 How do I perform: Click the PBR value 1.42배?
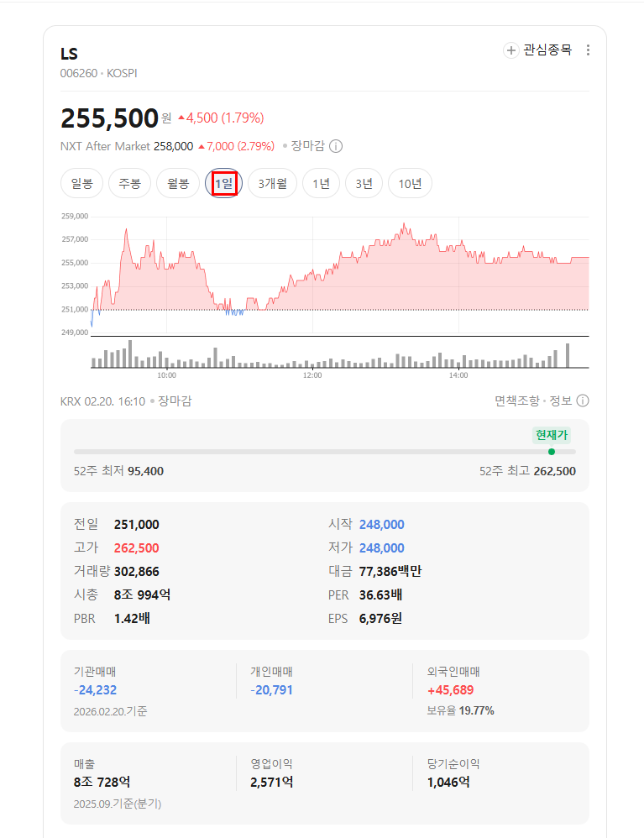click(132, 618)
